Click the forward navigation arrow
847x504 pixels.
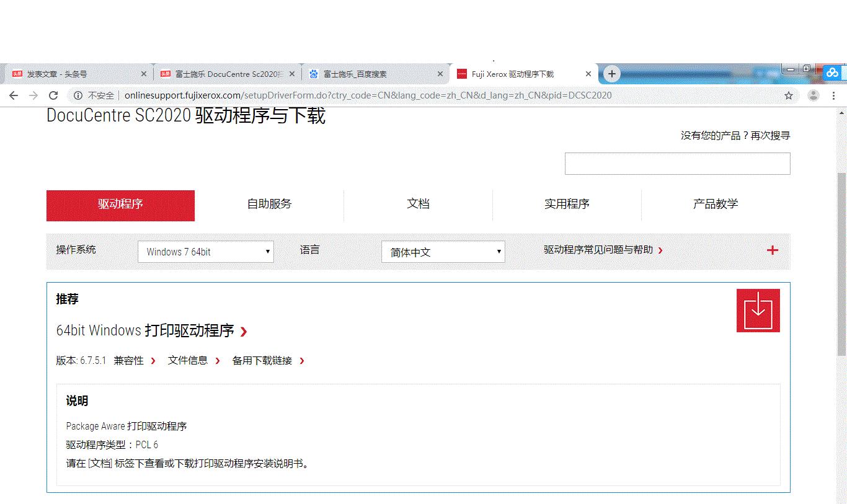pos(33,95)
